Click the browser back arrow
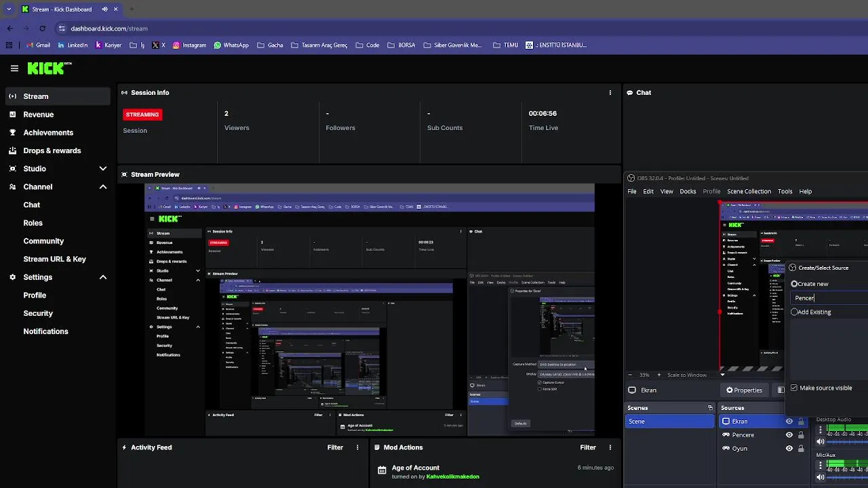Viewport: 868px width, 488px height. coord(9,28)
